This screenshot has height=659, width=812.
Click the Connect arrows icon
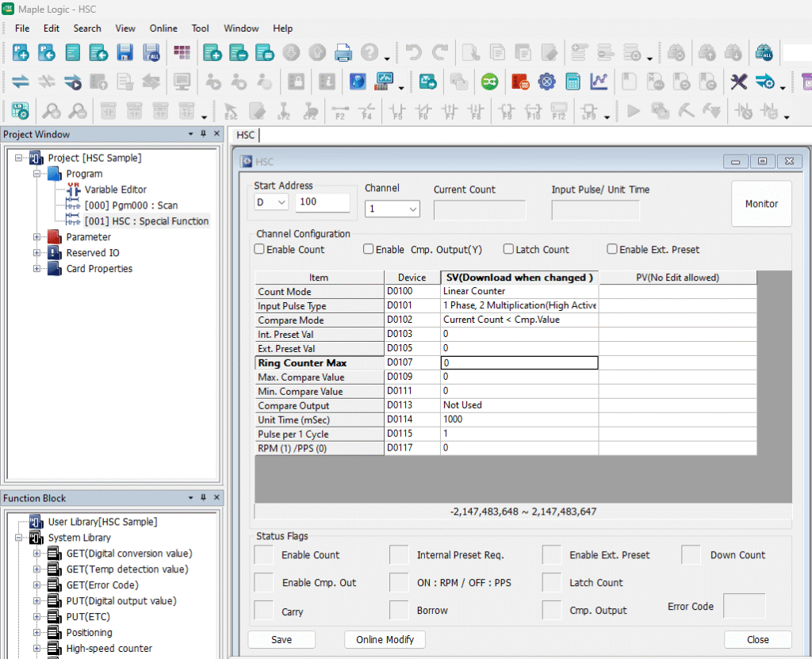[x=21, y=82]
